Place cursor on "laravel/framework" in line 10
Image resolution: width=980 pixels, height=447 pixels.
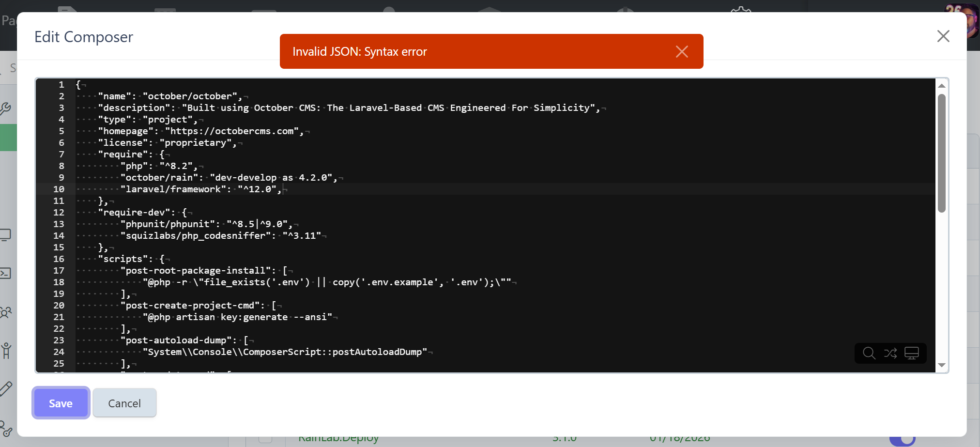173,189
